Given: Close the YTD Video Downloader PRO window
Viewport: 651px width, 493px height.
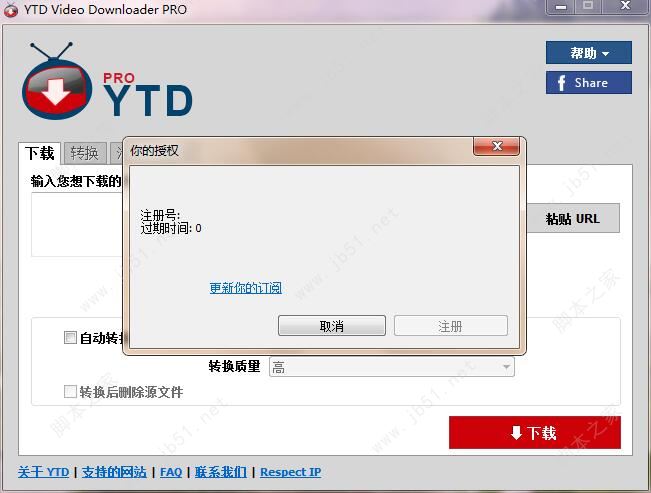Looking at the screenshot, I should coord(625,6).
